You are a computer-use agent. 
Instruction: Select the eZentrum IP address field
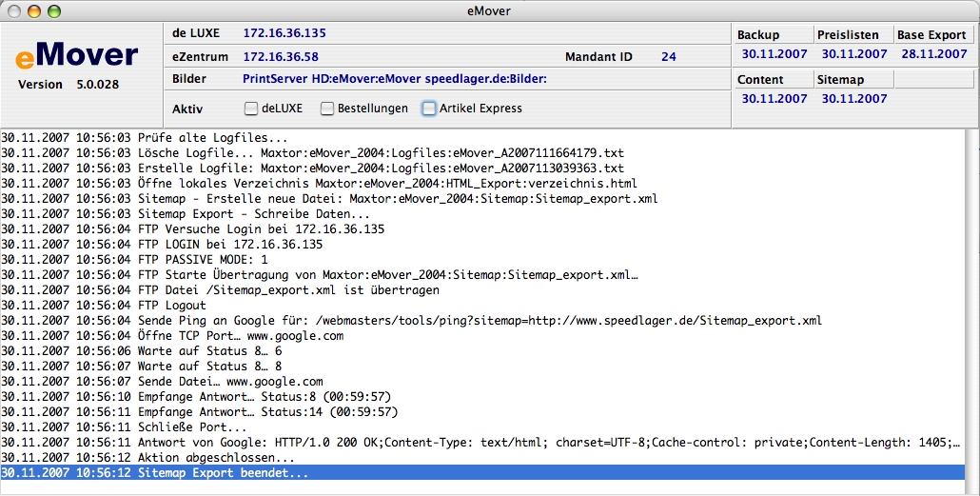click(281, 56)
